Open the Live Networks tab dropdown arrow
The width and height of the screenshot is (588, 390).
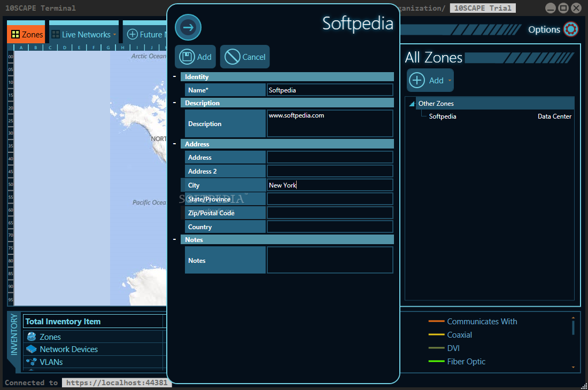point(115,35)
